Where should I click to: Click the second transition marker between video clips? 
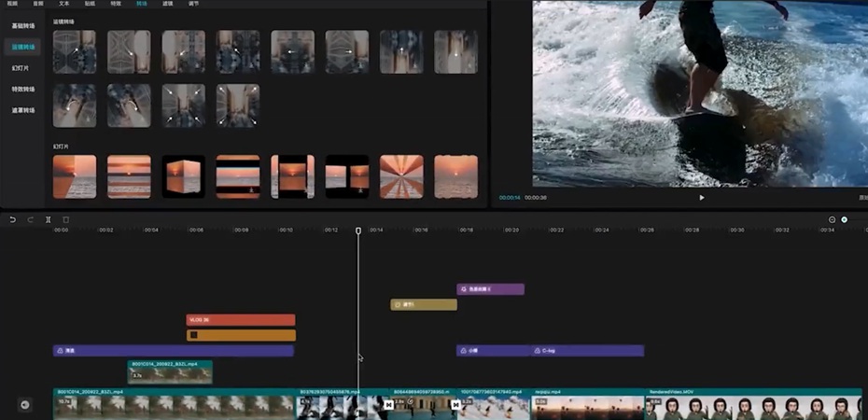[455, 405]
